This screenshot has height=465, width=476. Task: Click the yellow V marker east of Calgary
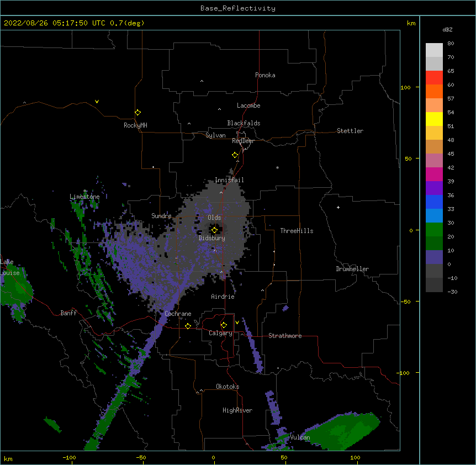tap(237, 323)
